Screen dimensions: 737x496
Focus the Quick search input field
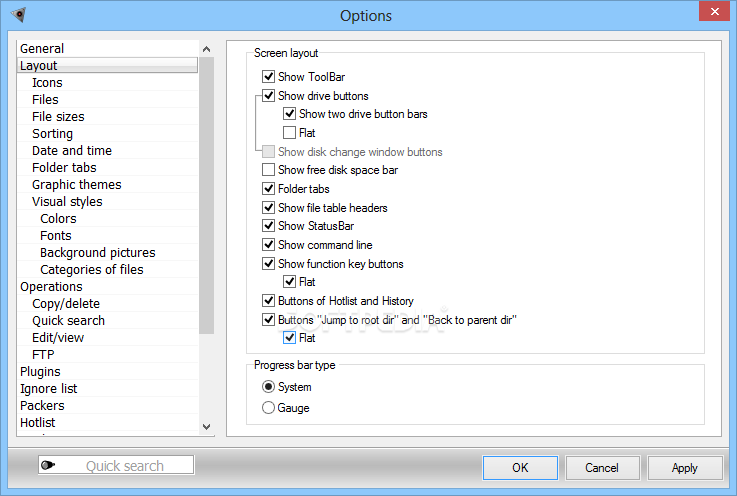pos(116,465)
